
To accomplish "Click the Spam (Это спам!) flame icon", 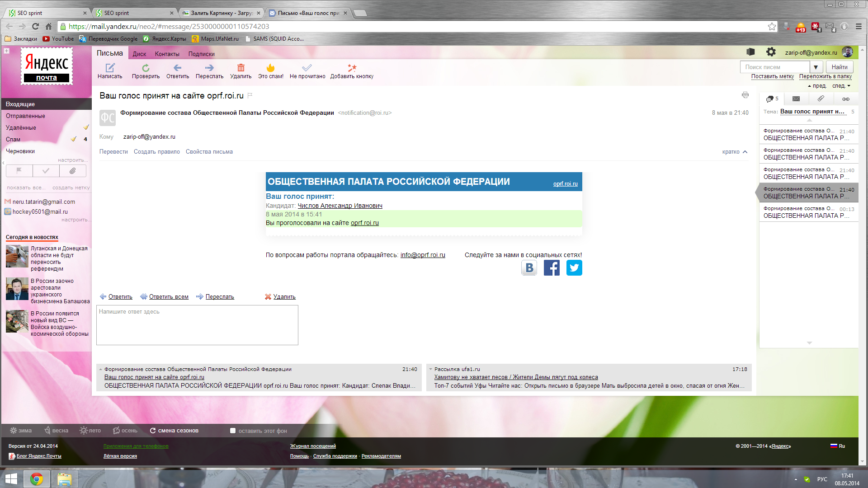I will (270, 68).
